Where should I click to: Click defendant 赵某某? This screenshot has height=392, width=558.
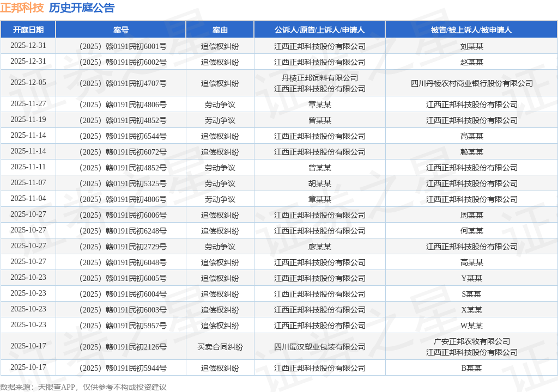tap(472, 62)
